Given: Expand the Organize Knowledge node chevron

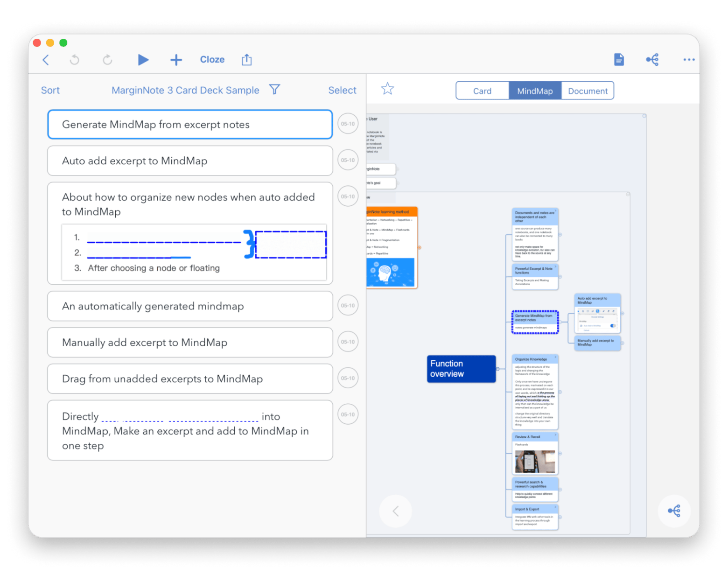Looking at the screenshot, I should coord(555,358).
